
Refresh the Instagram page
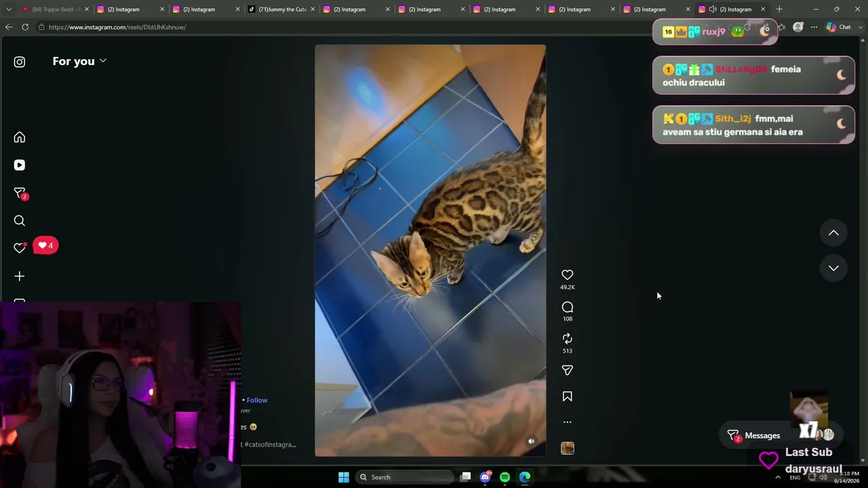[x=25, y=27]
